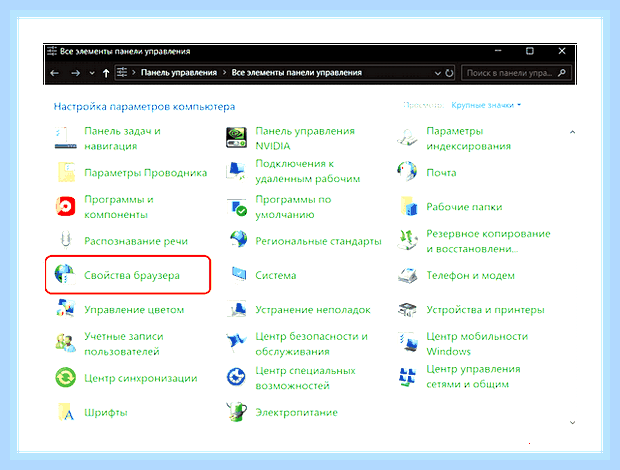The height and width of the screenshot is (470, 620).
Task: Open the File Explorer options icon
Action: 66,172
